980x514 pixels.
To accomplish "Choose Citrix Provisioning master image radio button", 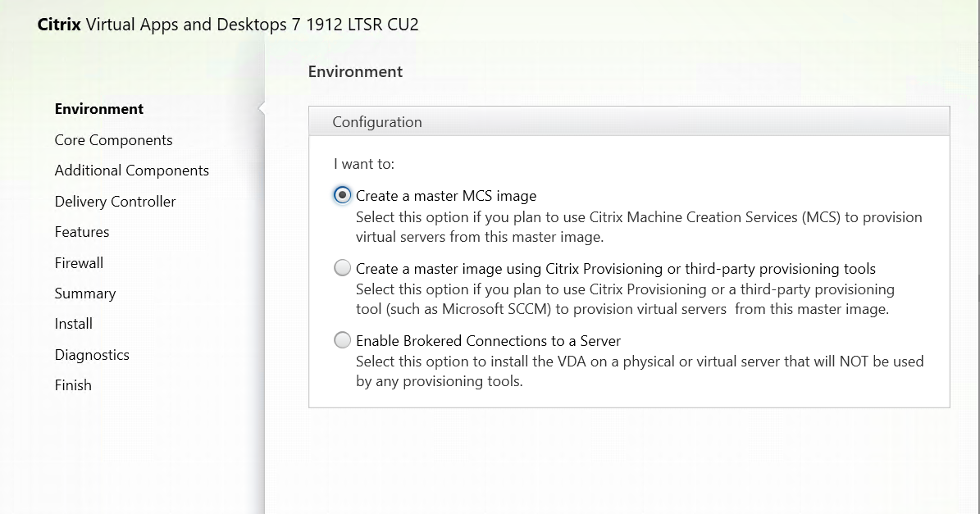I will tap(342, 269).
